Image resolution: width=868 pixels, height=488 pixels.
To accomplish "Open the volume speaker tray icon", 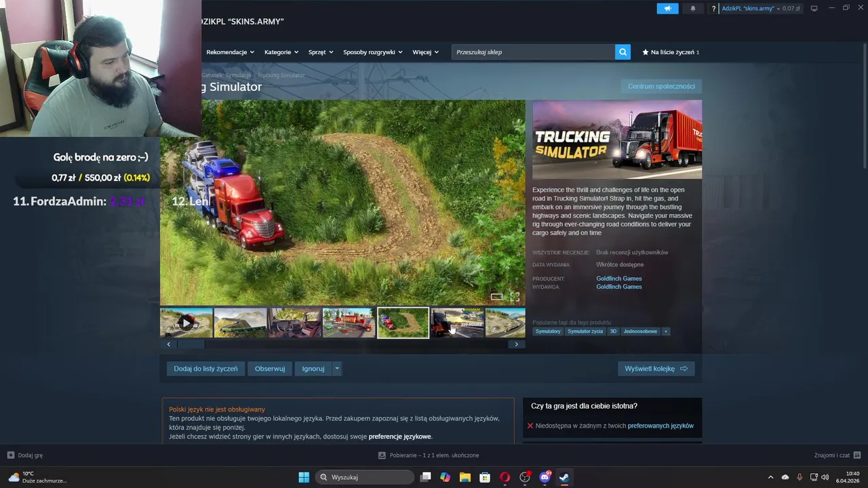I will pos(825,477).
